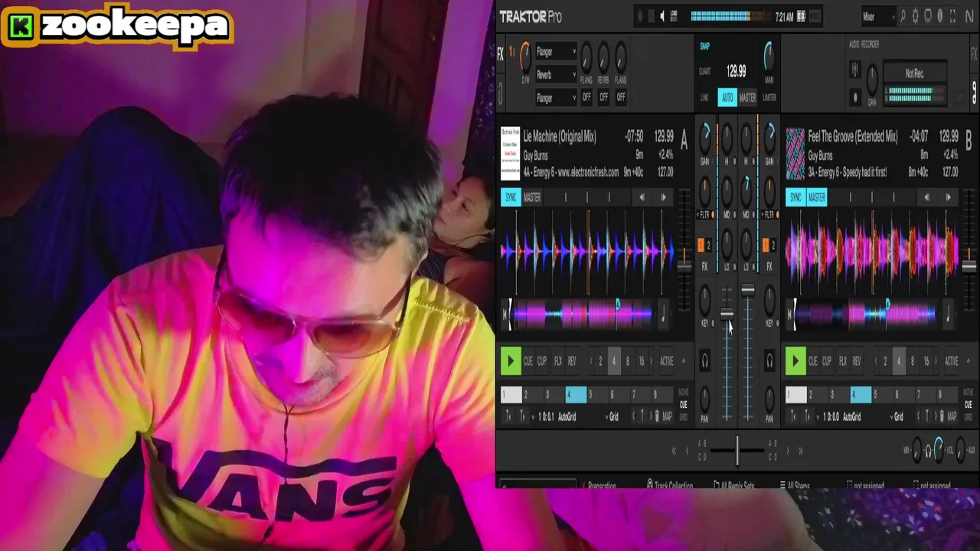Open Grid cue type dropdown on Deck A
The image size is (980, 551).
pos(613,416)
